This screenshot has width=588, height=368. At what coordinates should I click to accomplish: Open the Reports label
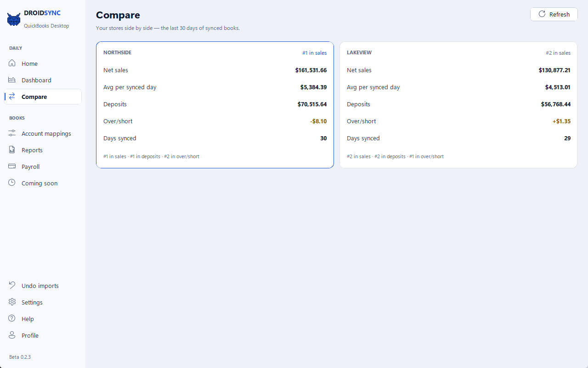click(x=32, y=150)
